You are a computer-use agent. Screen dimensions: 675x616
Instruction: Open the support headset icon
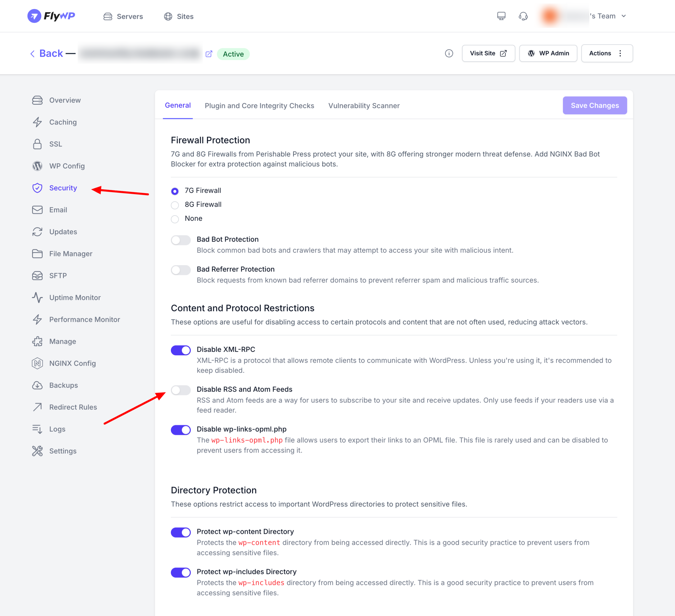click(523, 16)
